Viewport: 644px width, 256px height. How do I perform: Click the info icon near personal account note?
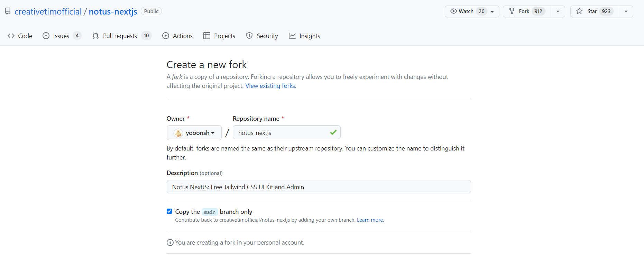point(170,243)
